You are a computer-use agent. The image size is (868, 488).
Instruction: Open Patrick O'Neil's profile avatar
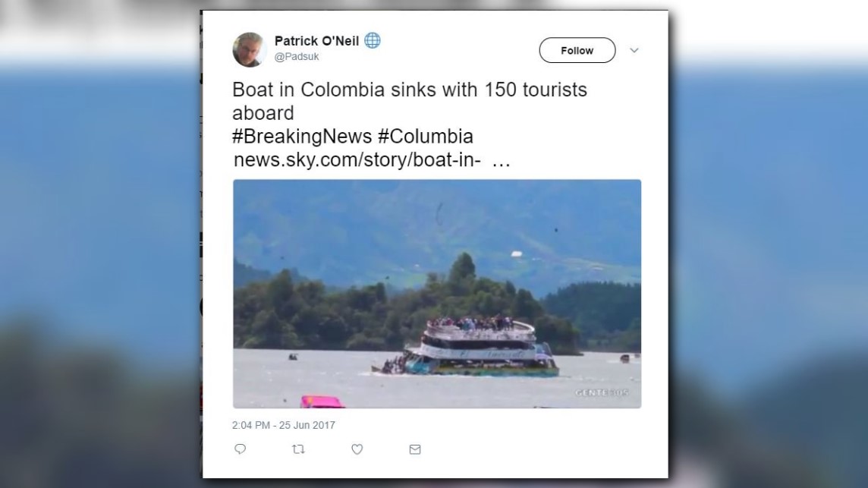(249, 49)
